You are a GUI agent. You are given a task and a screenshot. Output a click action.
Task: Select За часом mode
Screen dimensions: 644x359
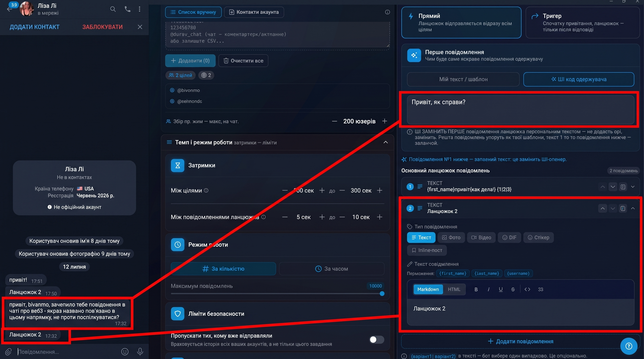[332, 269]
